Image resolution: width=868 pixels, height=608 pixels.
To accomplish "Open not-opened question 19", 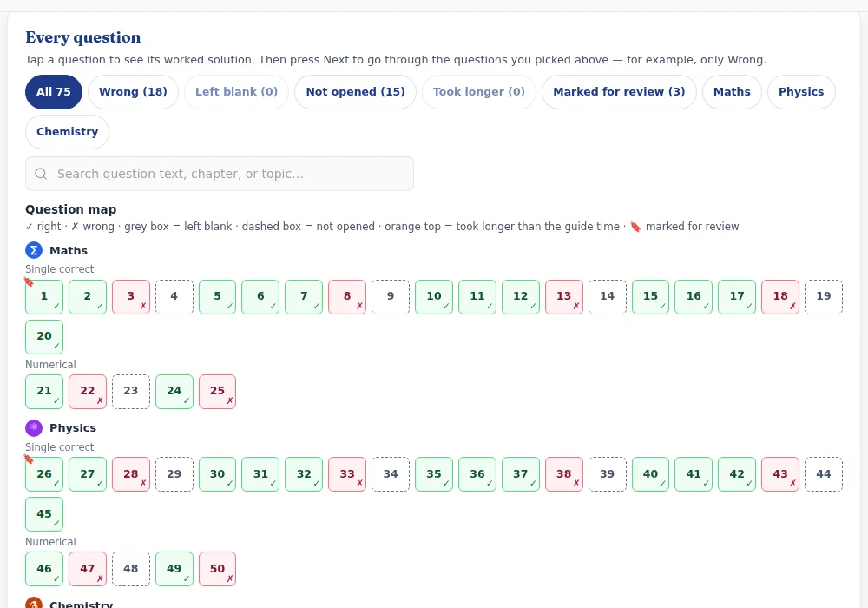I will point(824,297).
